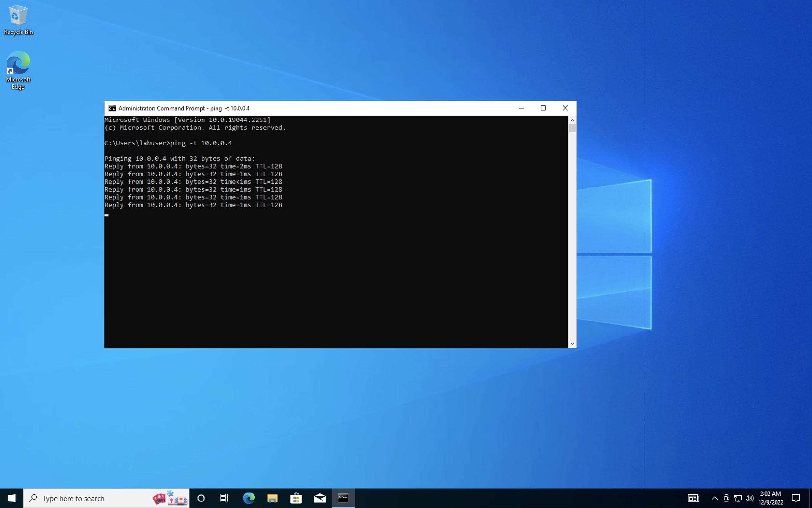Click the reply line with time<1ms
Screen dimensions: 812x508
(x=193, y=182)
